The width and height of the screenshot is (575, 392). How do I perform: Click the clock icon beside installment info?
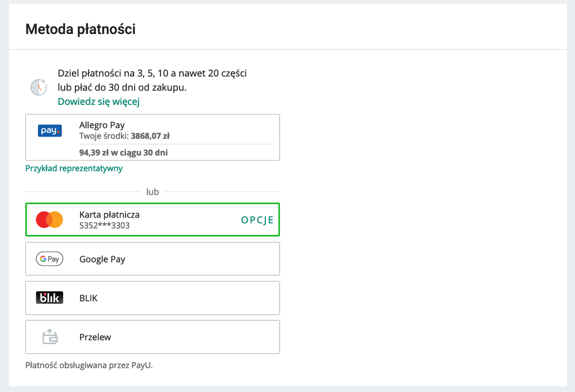pos(39,87)
